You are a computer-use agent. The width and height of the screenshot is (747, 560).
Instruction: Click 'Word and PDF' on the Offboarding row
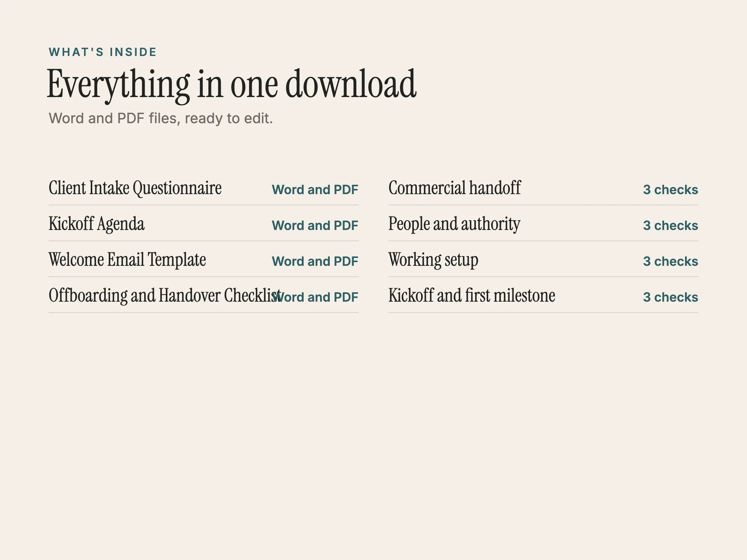[x=315, y=297]
